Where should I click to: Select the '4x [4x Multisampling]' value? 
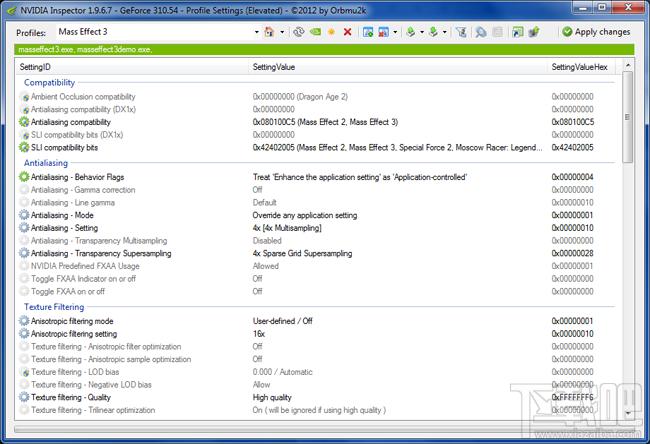287,228
